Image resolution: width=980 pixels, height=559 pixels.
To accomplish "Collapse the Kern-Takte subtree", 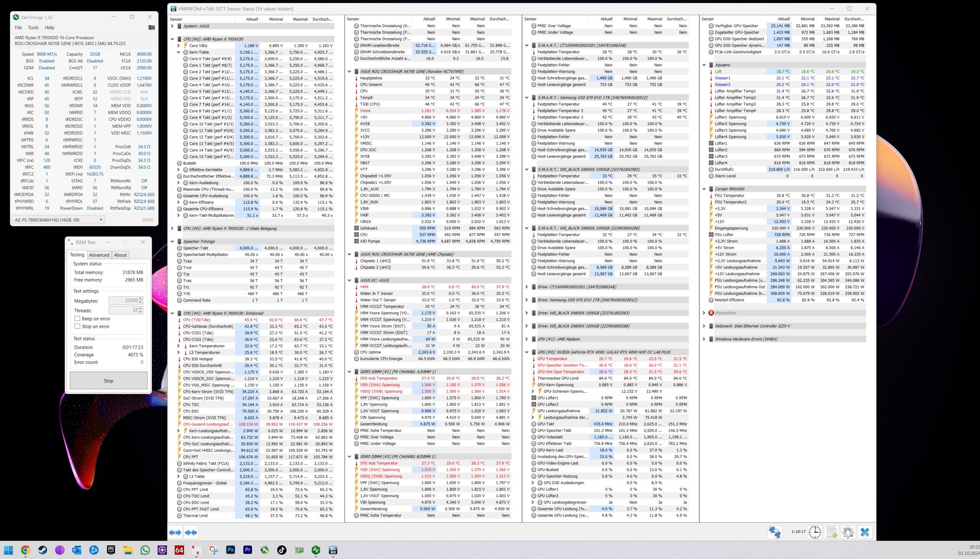I will pyautogui.click(x=179, y=52).
